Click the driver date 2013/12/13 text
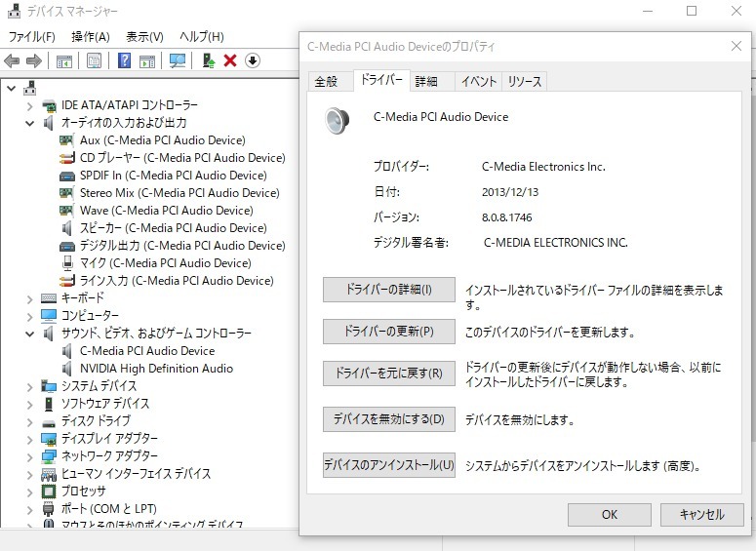Screen dimensions: 756x551 point(510,192)
